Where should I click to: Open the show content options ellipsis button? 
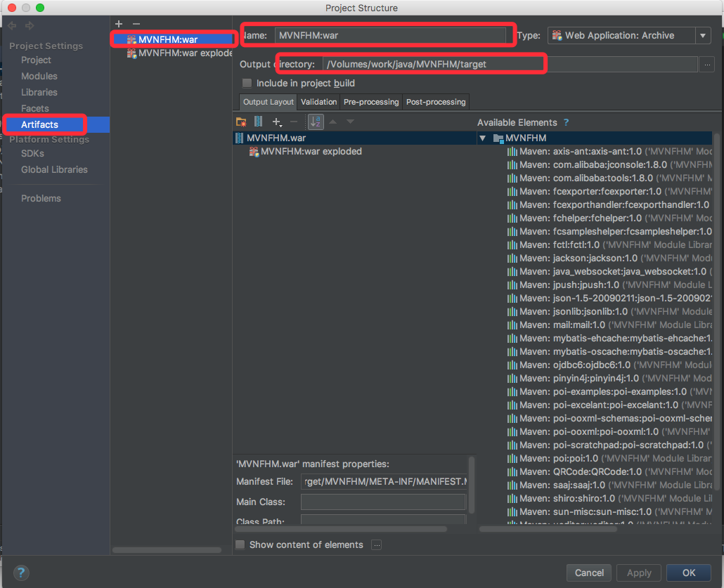click(x=377, y=545)
